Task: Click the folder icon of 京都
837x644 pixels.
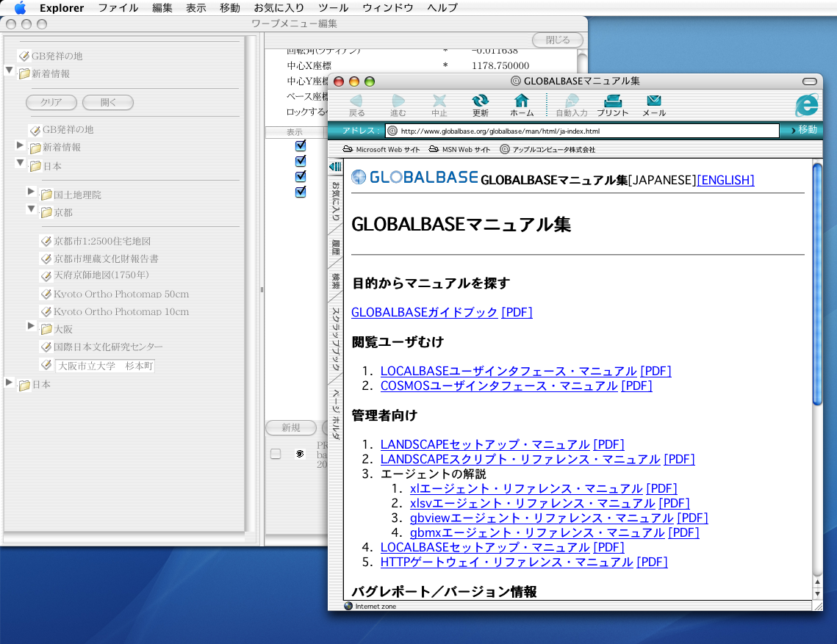Action: tap(46, 212)
